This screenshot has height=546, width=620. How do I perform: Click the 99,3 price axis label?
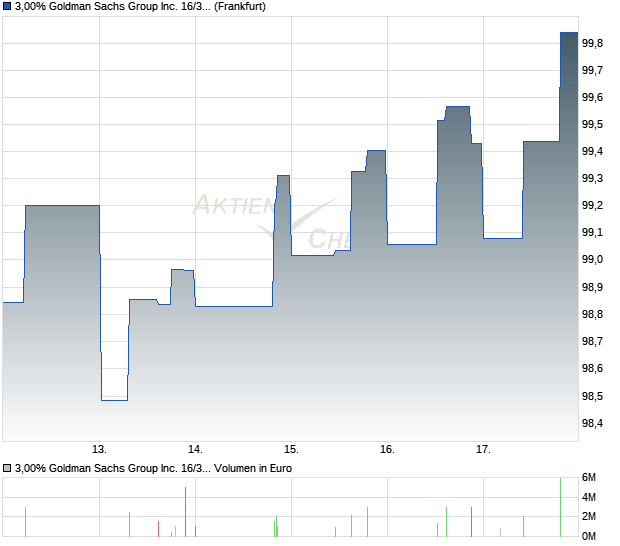coord(592,178)
